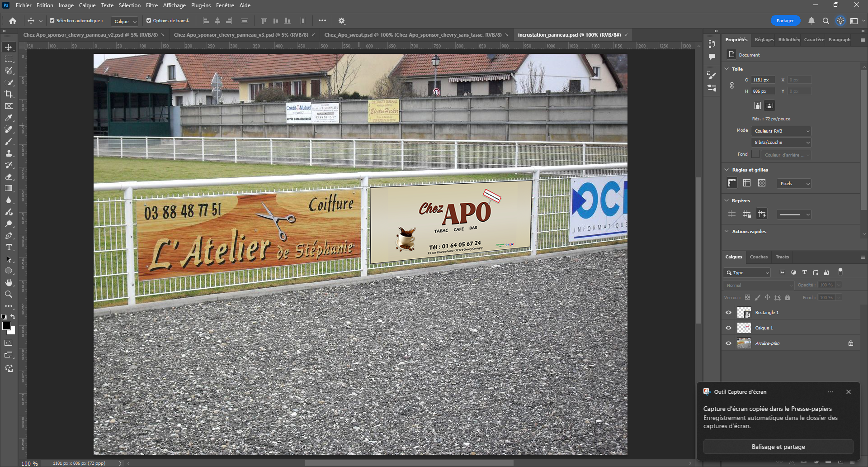This screenshot has width=868, height=467.
Task: Open the 8 bits/couche dropdown
Action: 781,143
